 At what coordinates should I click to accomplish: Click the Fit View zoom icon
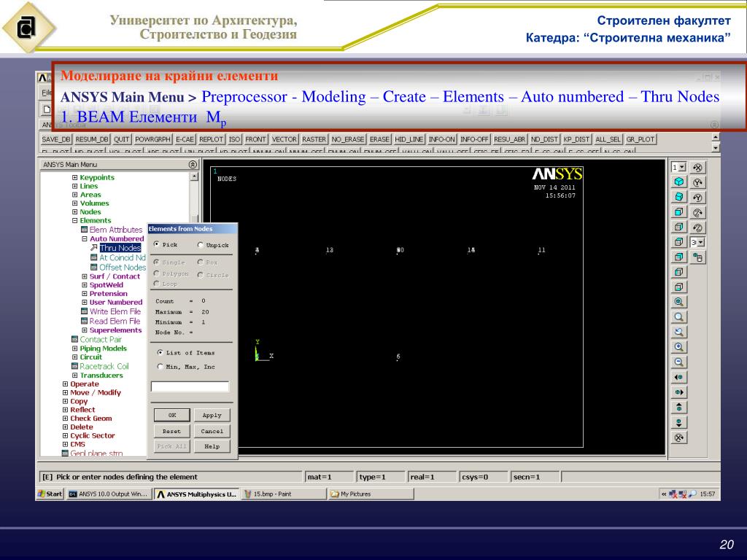tap(679, 302)
